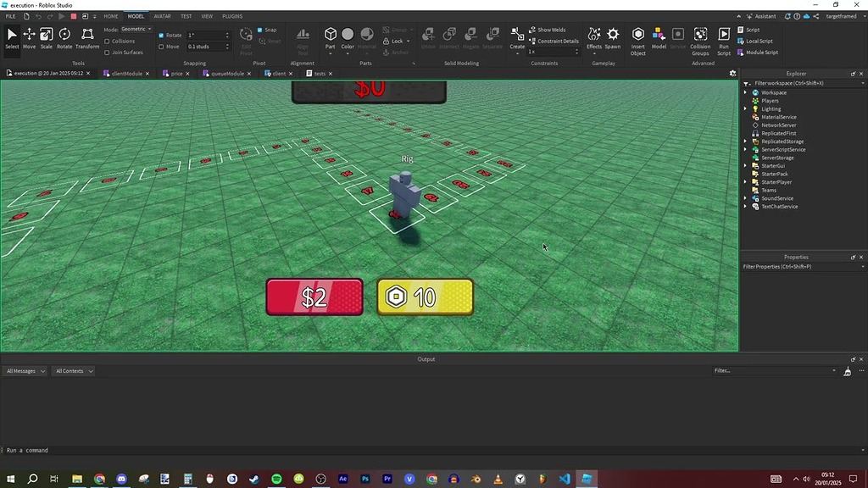Open the Toolbox via Model icon
The width and height of the screenshot is (868, 488).
659,36
